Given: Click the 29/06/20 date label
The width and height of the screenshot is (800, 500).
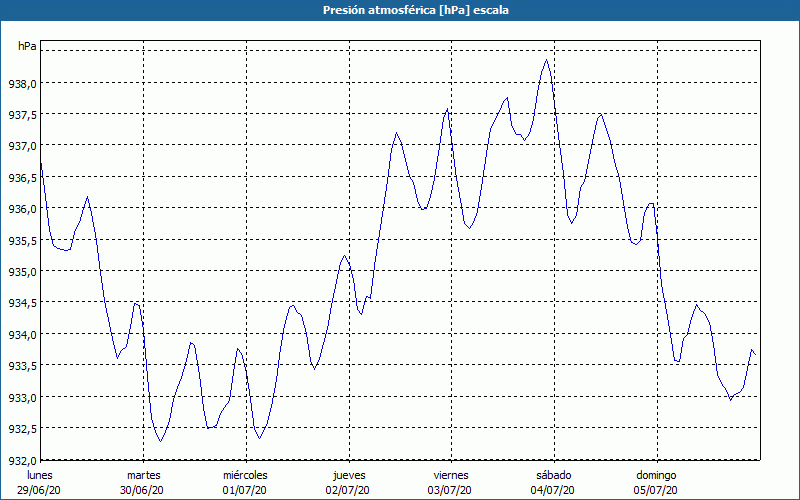Looking at the screenshot, I should (x=39, y=490).
